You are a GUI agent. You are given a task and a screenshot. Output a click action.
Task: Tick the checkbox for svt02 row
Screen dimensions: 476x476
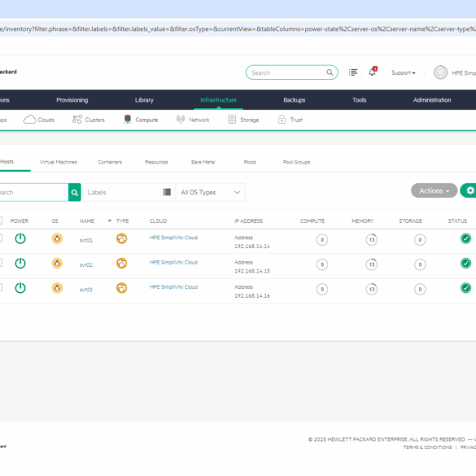pos(1,263)
